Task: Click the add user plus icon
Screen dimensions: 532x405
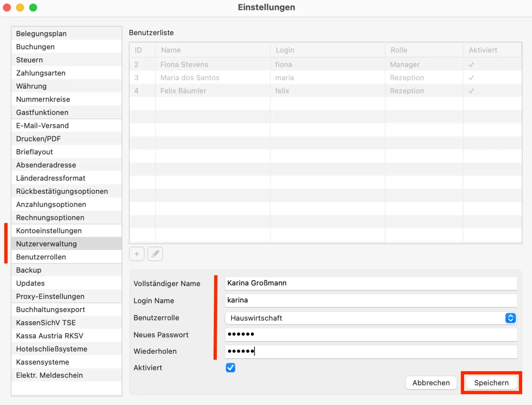Action: tap(137, 254)
